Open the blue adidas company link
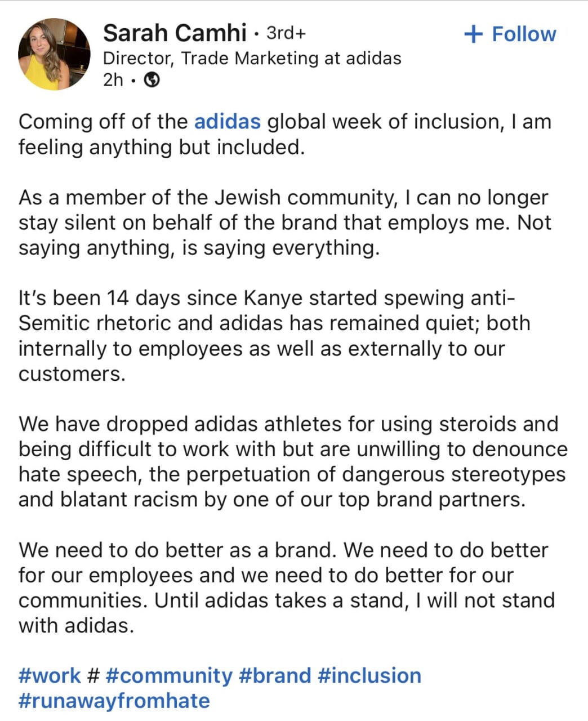This screenshot has width=588, height=721. coord(227,122)
